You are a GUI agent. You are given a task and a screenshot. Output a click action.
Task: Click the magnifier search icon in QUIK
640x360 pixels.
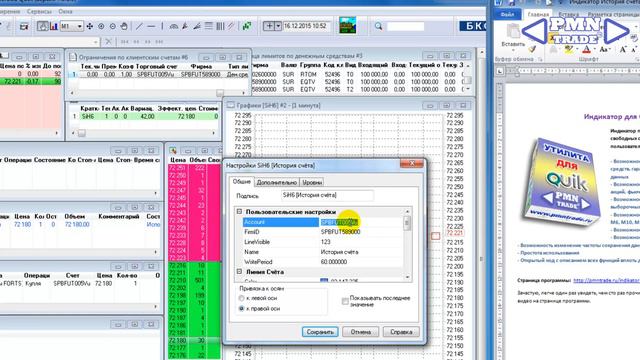tap(378, 26)
